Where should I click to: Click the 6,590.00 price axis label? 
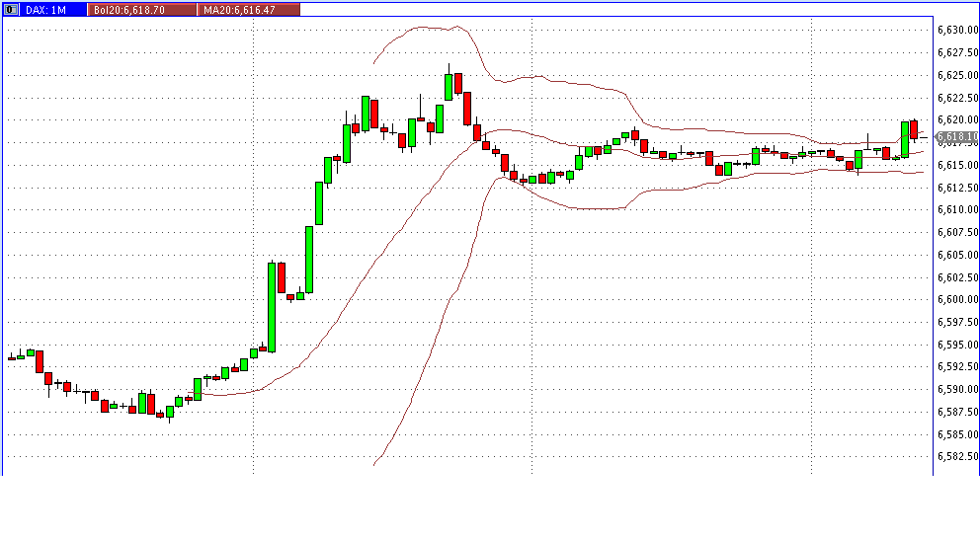[x=957, y=389]
